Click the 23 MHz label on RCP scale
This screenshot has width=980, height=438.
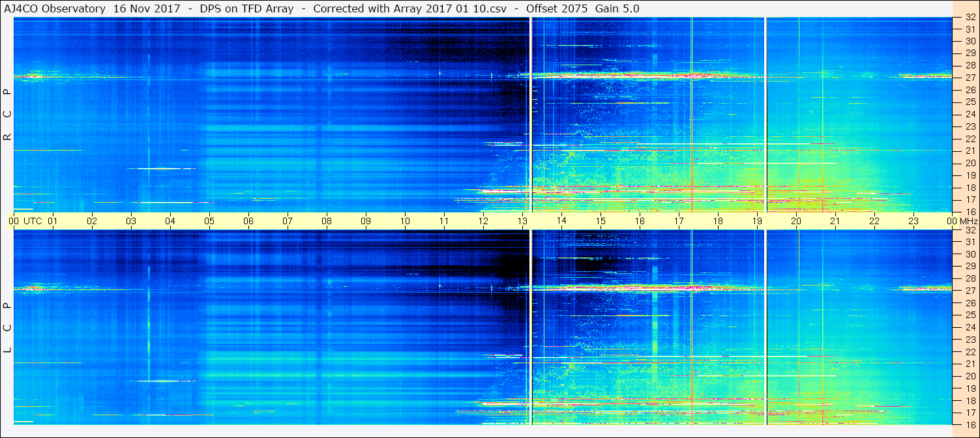click(x=970, y=126)
